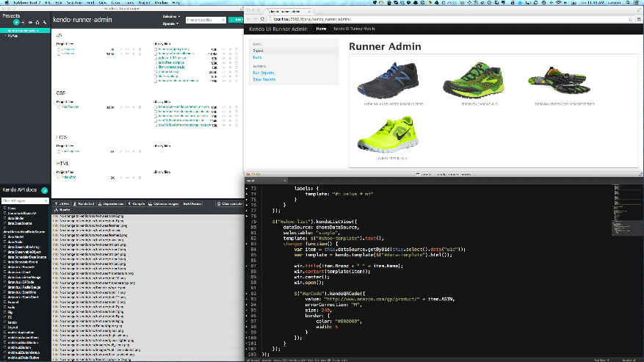Click edit pencil icon for first JS project file

[120, 49]
